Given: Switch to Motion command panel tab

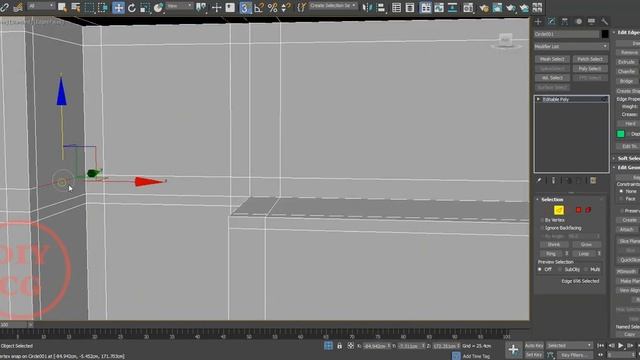Looking at the screenshot, I should tap(578, 22).
